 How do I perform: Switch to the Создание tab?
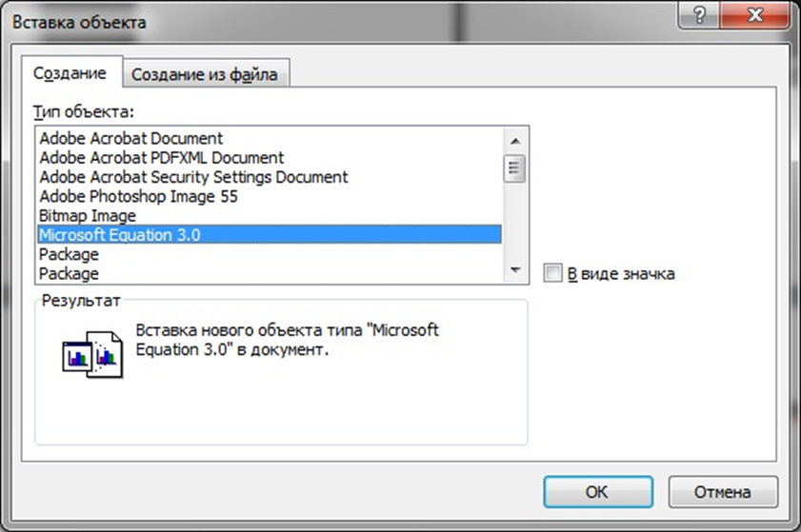[70, 73]
